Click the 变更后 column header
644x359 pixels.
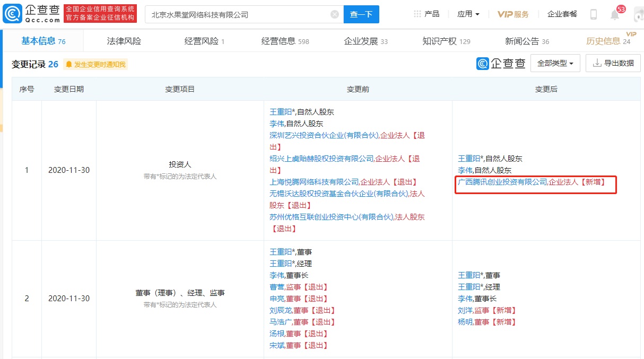coord(546,89)
